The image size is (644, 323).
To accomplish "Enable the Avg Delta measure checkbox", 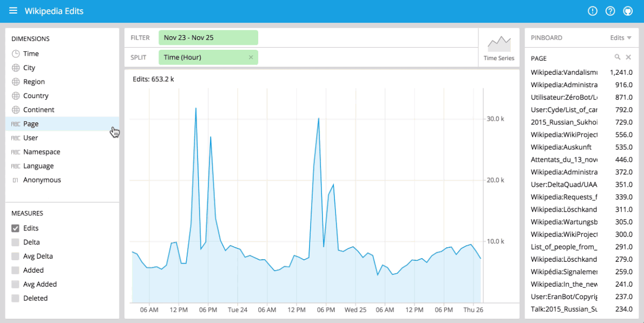I will pyautogui.click(x=15, y=256).
